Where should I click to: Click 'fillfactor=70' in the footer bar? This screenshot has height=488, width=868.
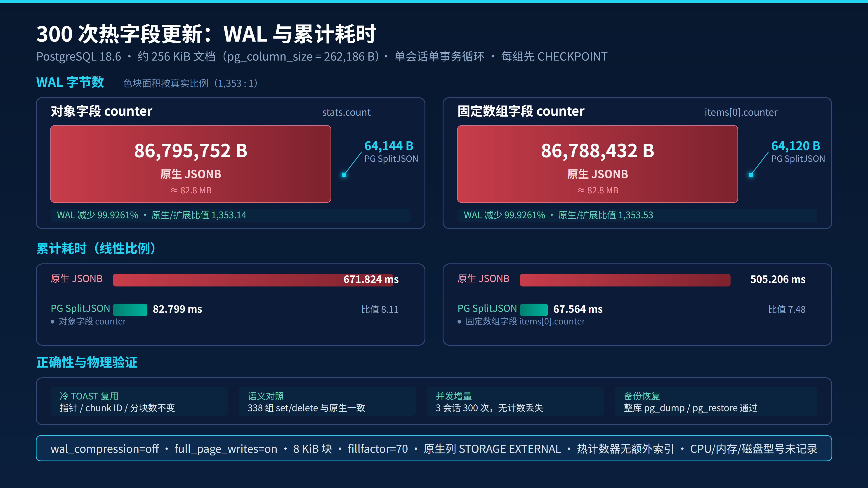378,449
